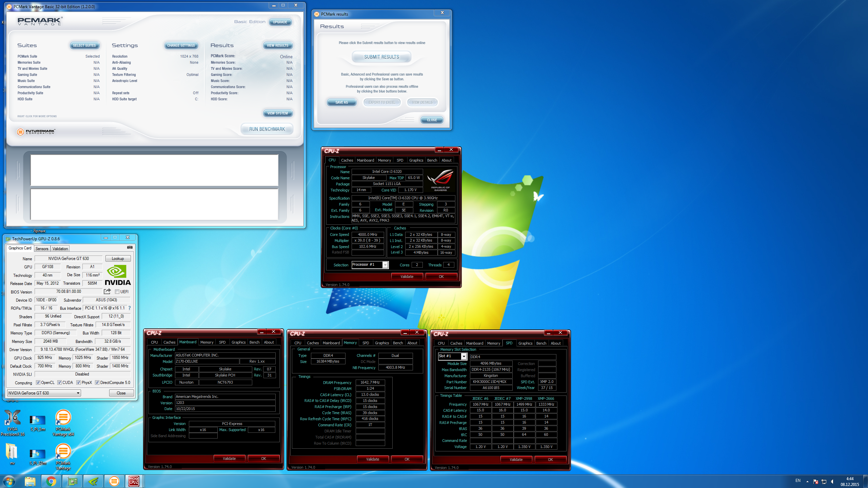Click the ROG CPU-Z taskbar icon
Image resolution: width=868 pixels, height=488 pixels.
[x=134, y=481]
